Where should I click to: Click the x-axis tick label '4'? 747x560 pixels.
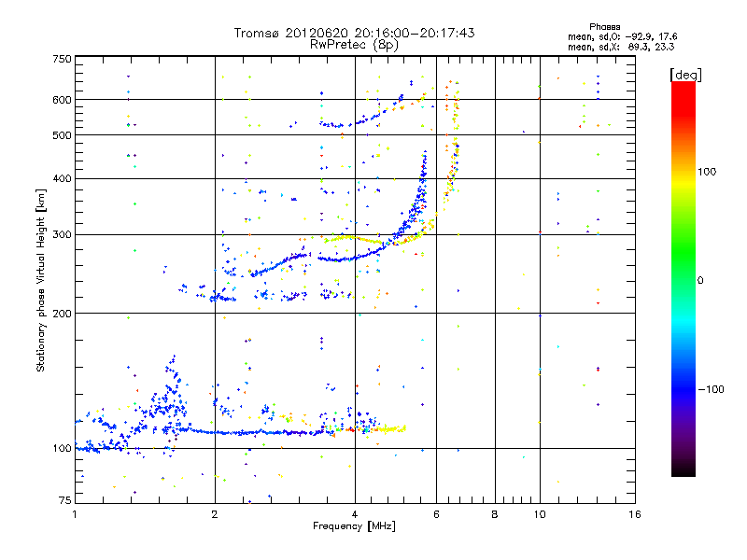pyautogui.click(x=355, y=514)
